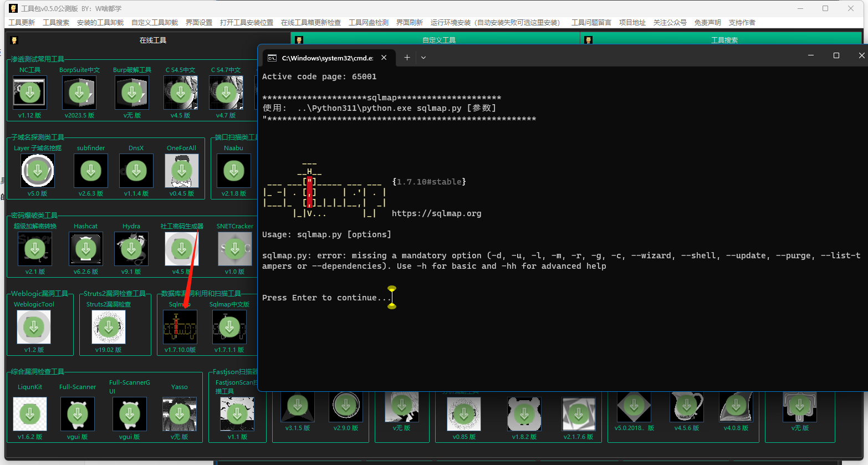Launch the C S4.5中文 tool icon
868x465 pixels.
181,93
